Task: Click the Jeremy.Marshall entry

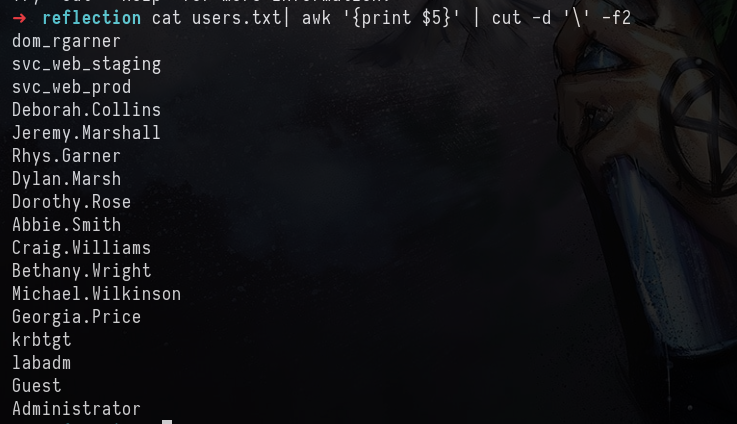Action: (86, 133)
